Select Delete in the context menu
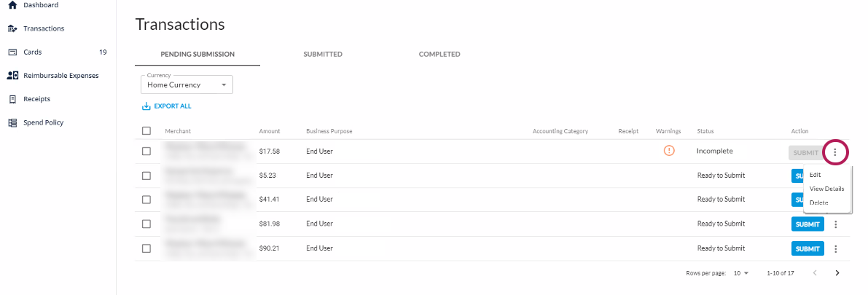 pyautogui.click(x=818, y=202)
